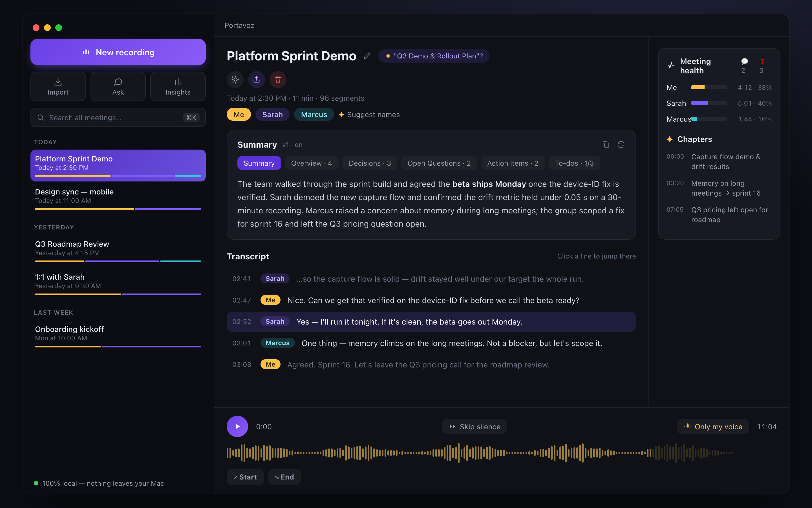Click the ⌘K shortcut badge in search
The image size is (812, 508).
191,118
